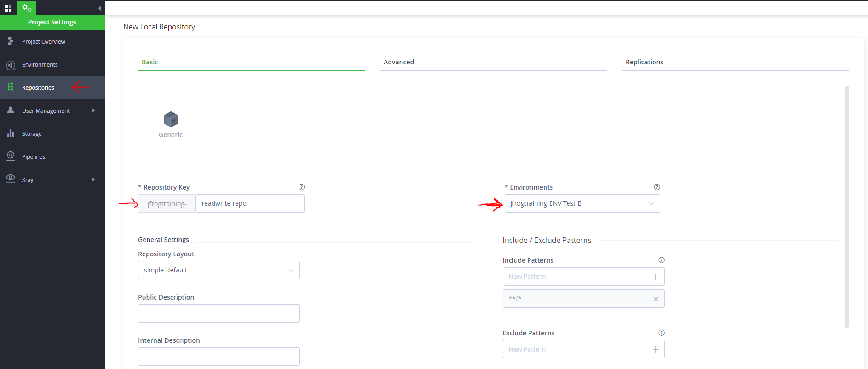Click the readwrite-repo Repository Key field

coord(250,203)
